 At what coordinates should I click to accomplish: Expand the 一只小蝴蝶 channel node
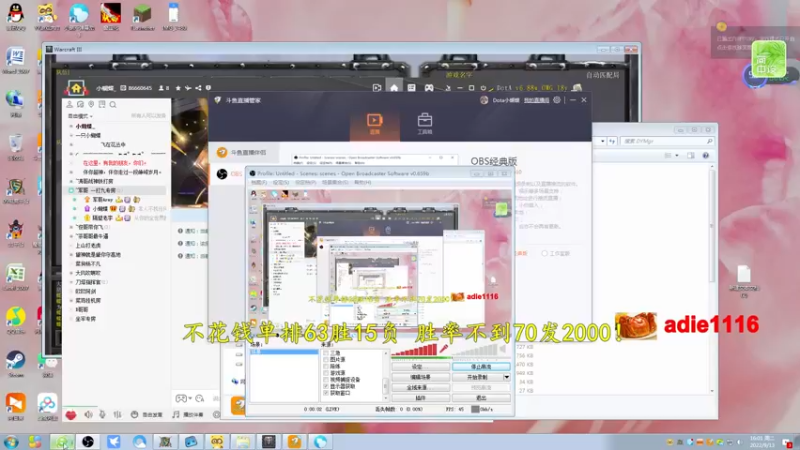pos(71,135)
